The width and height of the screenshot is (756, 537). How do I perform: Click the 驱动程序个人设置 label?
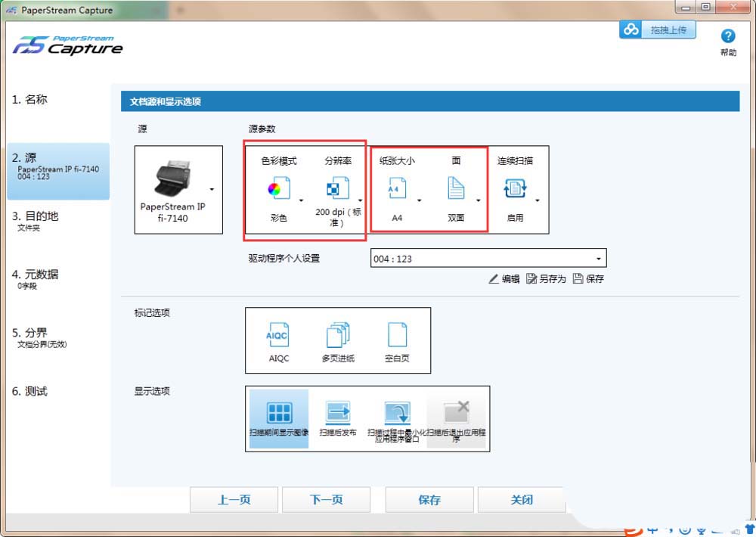[x=284, y=258]
